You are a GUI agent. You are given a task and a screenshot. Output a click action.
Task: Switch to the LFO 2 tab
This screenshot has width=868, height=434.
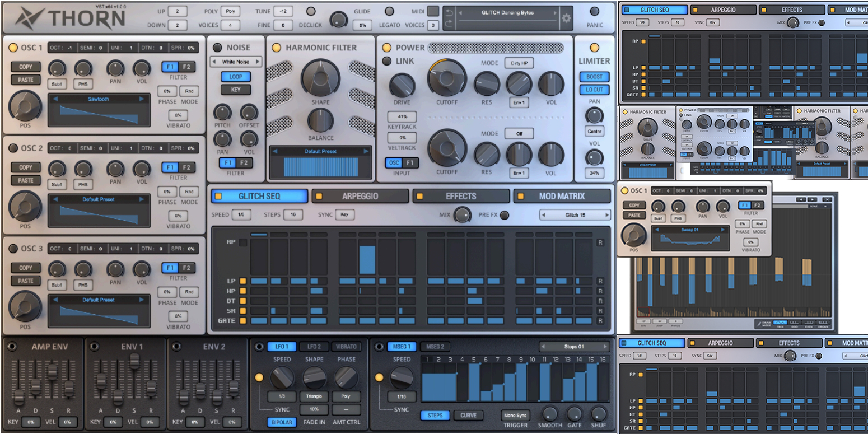pyautogui.click(x=314, y=347)
